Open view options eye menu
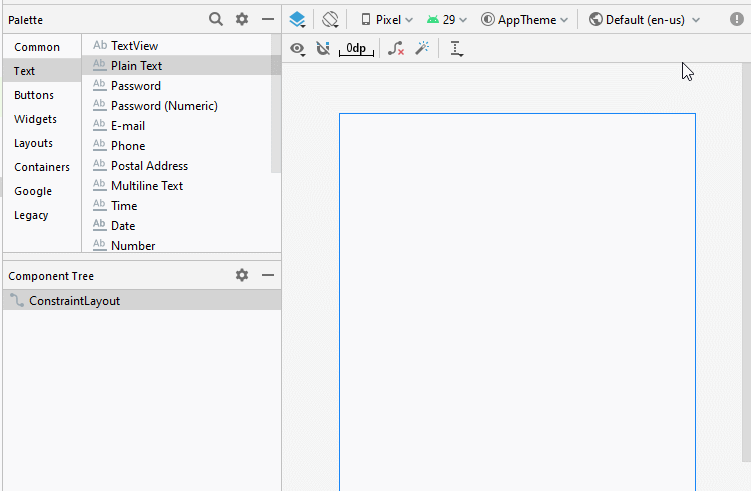This screenshot has width=751, height=491. coord(297,48)
